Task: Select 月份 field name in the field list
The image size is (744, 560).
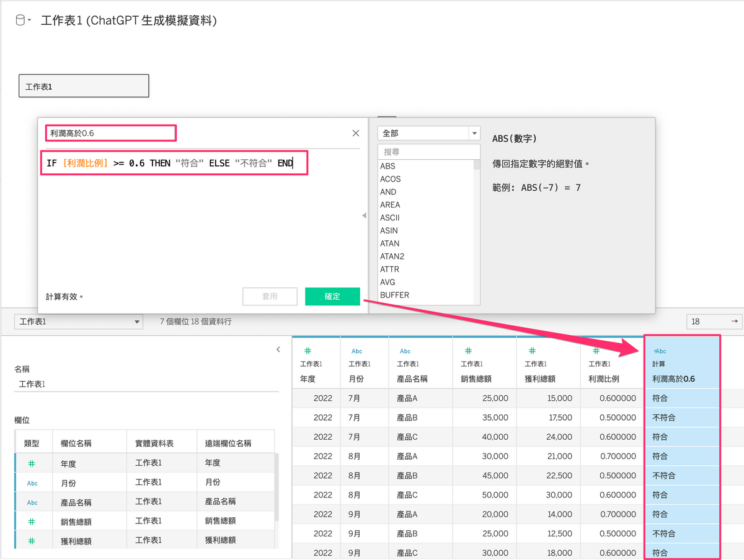Action: [x=68, y=483]
